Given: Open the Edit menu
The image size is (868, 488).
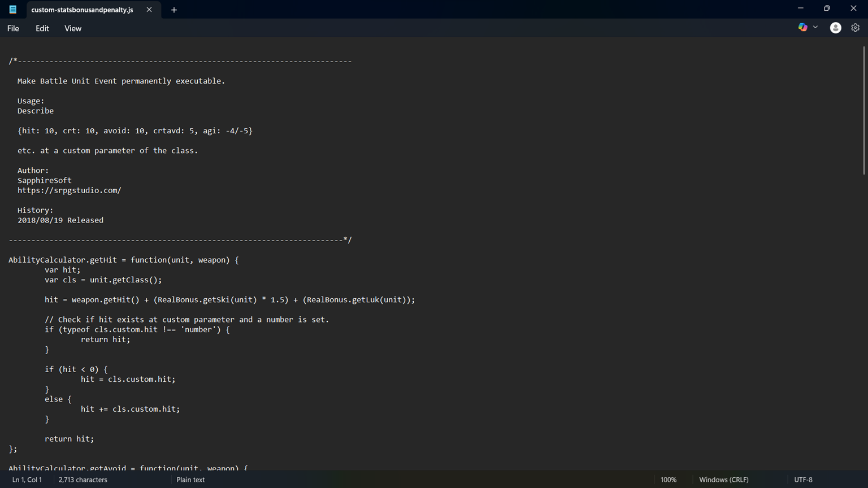Looking at the screenshot, I should 42,28.
